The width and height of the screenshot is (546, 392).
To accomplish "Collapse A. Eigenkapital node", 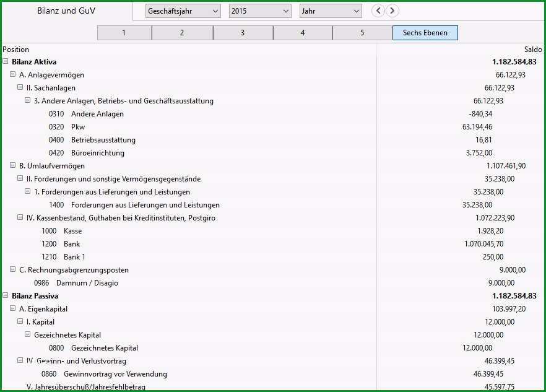I will coord(13,308).
